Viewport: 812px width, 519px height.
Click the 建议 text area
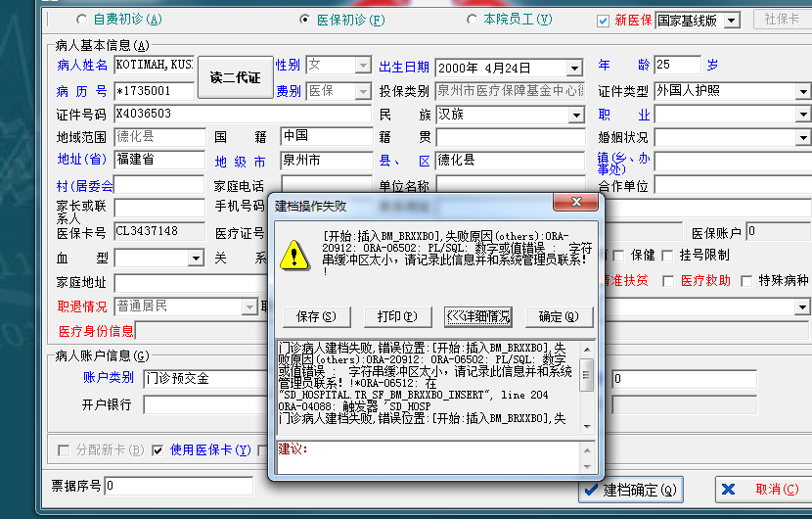point(429,458)
